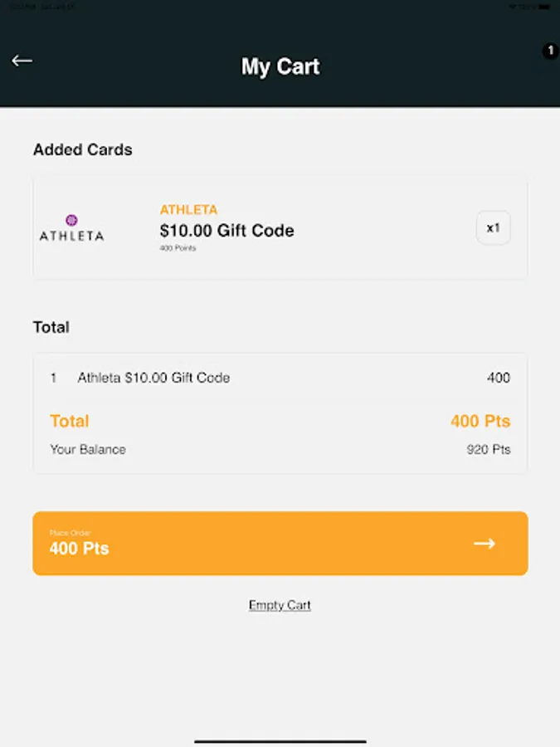Screen dimensions: 560x747
Task: Tap the Added Cards section heading
Action: click(83, 150)
